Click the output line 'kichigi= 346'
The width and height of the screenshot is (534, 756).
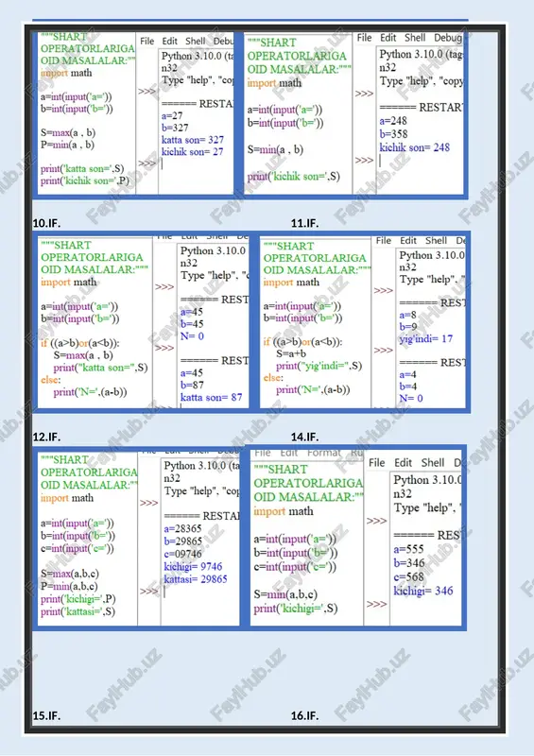coord(423,592)
